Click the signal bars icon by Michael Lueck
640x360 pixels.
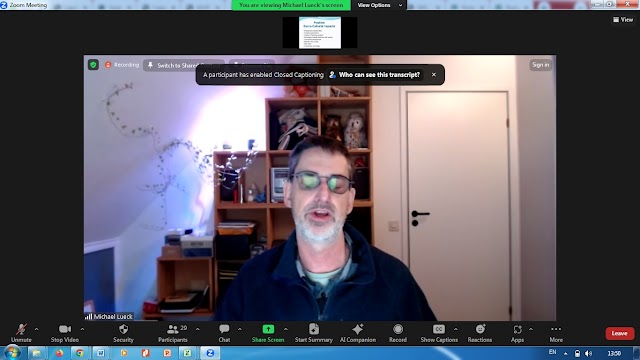88,316
